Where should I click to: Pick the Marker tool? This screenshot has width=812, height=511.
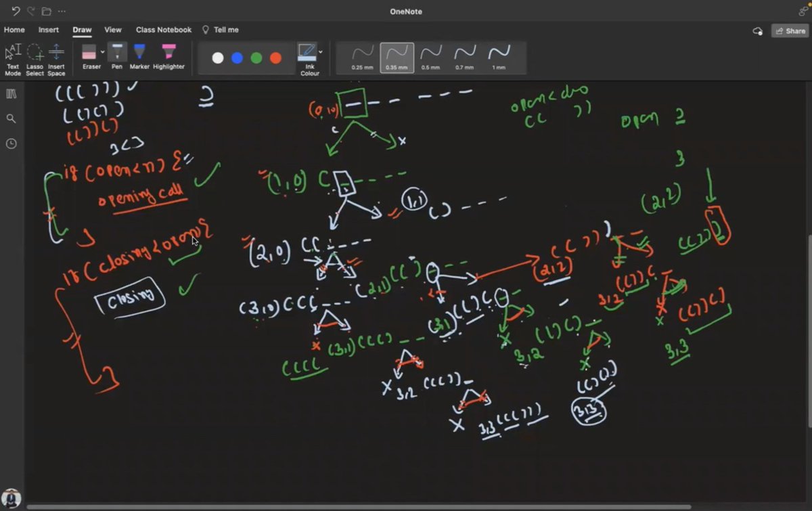(x=139, y=57)
